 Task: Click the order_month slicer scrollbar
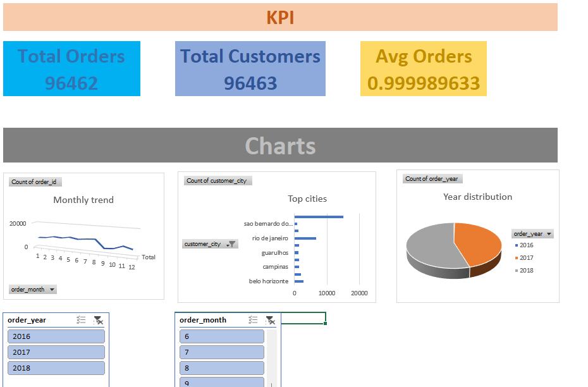tap(272, 358)
